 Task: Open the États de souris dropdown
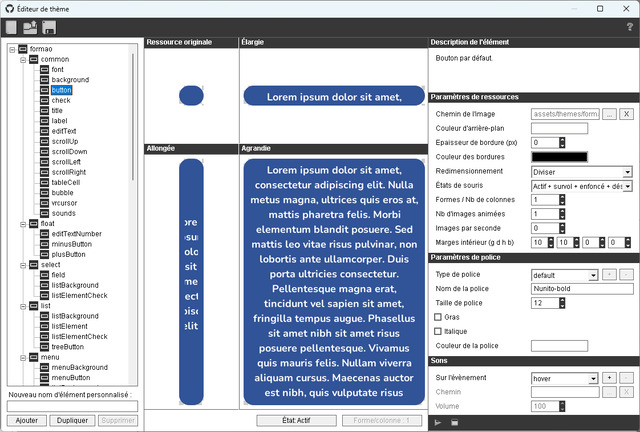(582, 186)
